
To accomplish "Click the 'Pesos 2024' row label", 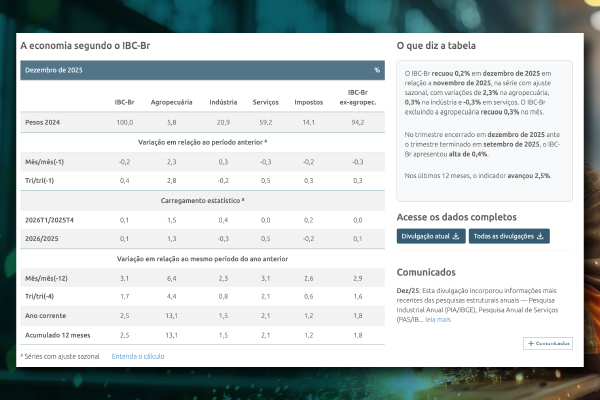I will (x=44, y=122).
